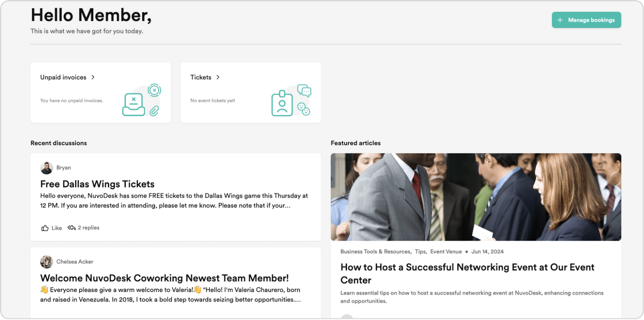The width and height of the screenshot is (644, 320).
Task: Click the unpaid invoices inbox illustration
Action: point(133,105)
